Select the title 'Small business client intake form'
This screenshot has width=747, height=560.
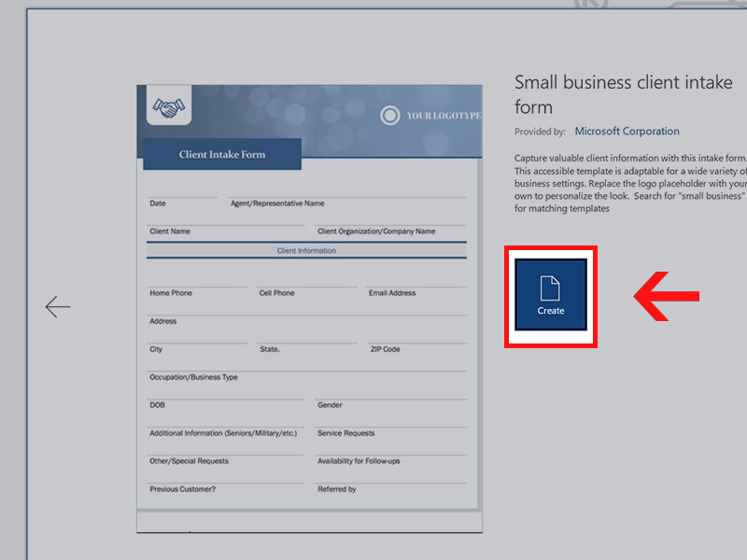[x=624, y=94]
